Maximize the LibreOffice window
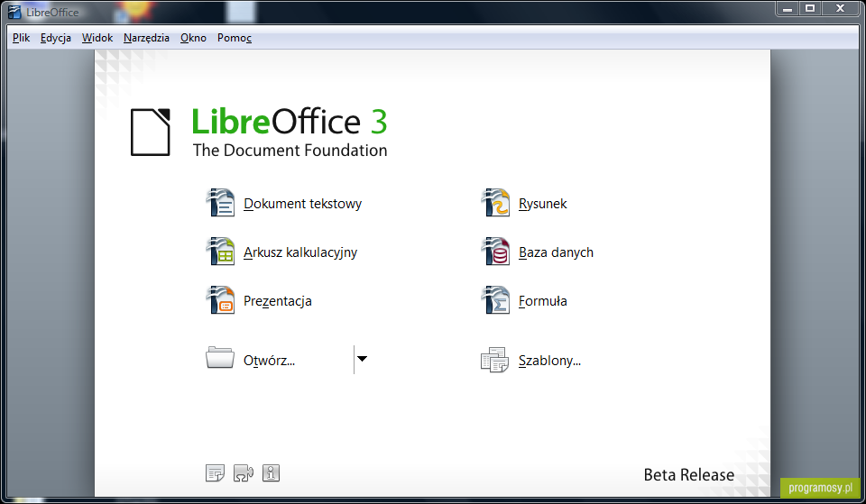 810,9
